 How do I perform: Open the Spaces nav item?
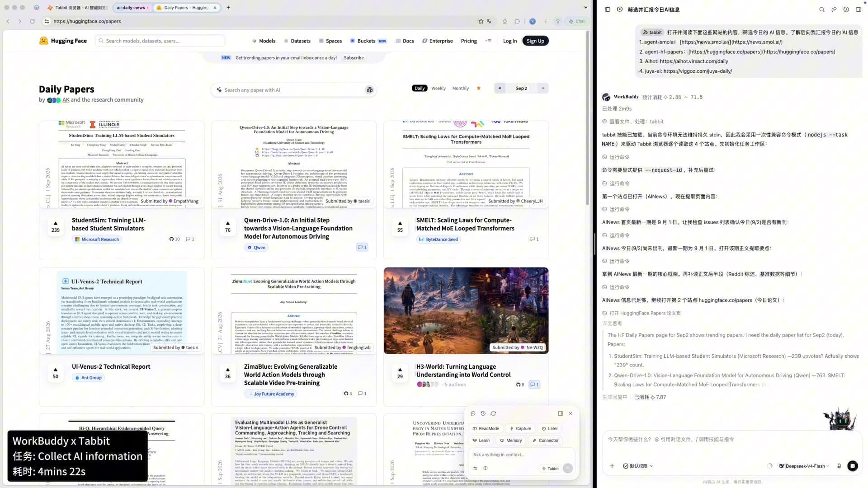point(330,41)
